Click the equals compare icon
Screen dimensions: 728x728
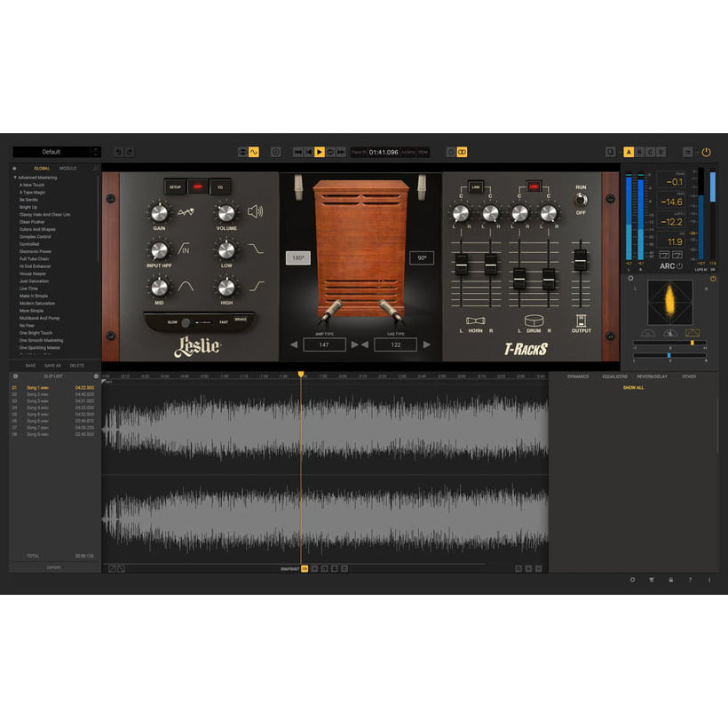tap(688, 152)
